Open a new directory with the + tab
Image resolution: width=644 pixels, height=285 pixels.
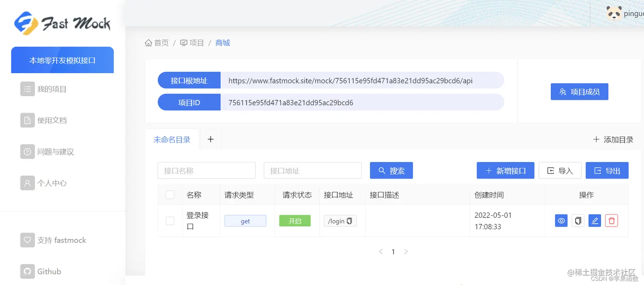(210, 139)
